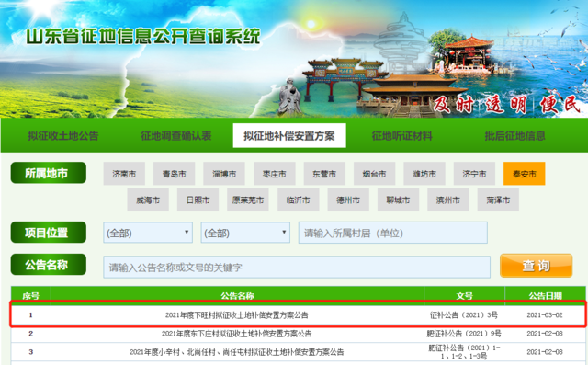Click highlighted 泰安市 city button
The image size is (588, 365).
pos(525,174)
